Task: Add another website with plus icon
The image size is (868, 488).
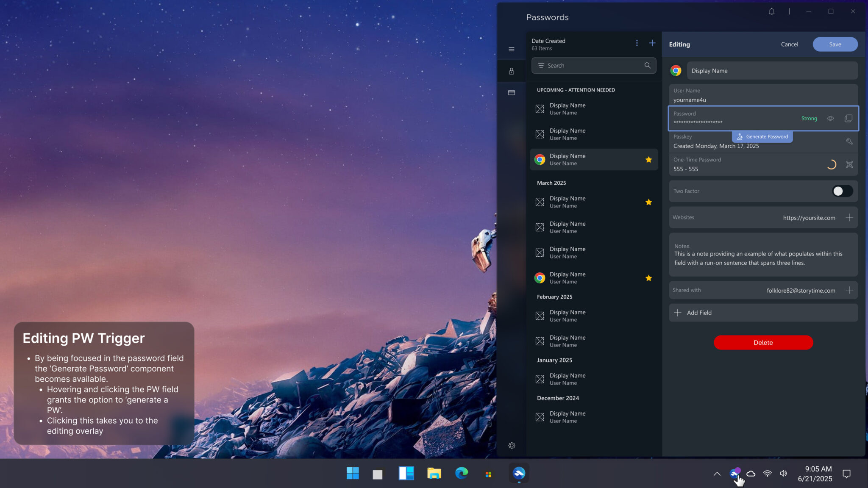Action: point(849,218)
